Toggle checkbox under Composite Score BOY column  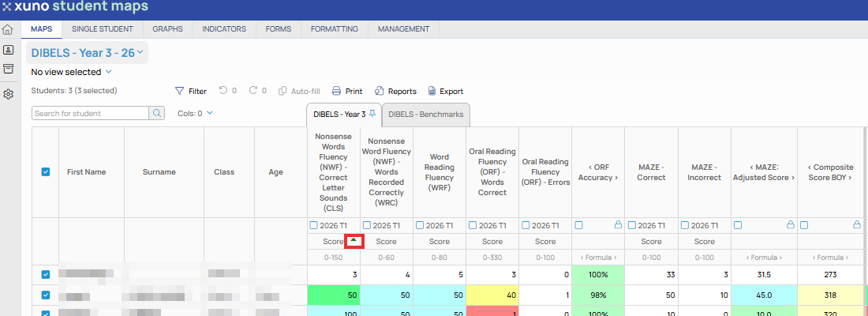[804, 225]
